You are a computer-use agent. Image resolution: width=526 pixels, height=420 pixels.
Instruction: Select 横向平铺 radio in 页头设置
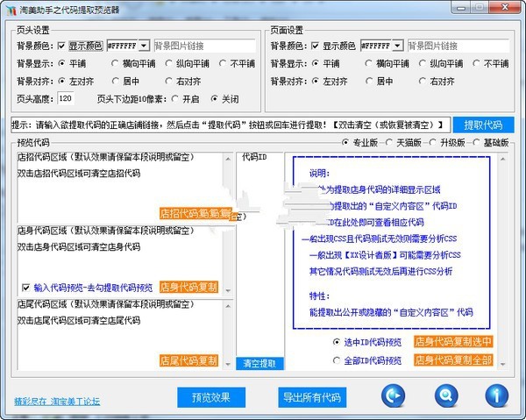115,63
